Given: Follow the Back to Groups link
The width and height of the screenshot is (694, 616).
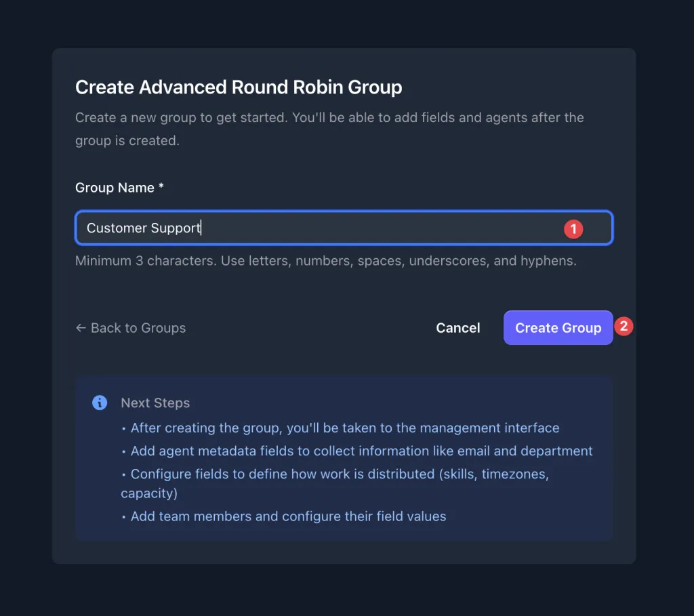Looking at the screenshot, I should (x=138, y=328).
